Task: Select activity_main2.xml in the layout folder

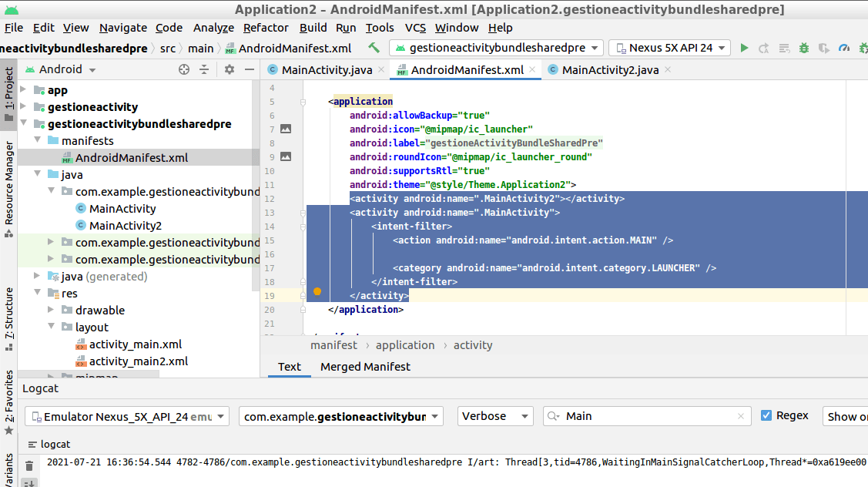Action: tap(139, 361)
